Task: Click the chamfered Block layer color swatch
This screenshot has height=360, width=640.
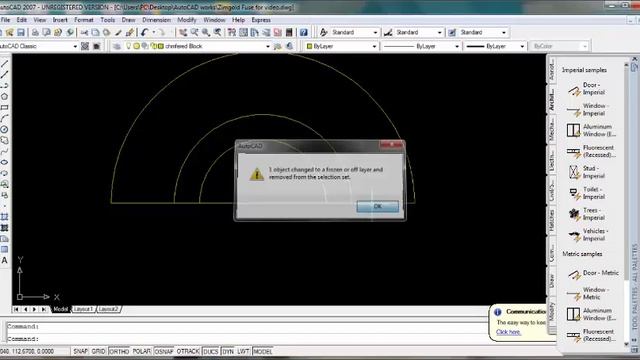Action: (161, 46)
